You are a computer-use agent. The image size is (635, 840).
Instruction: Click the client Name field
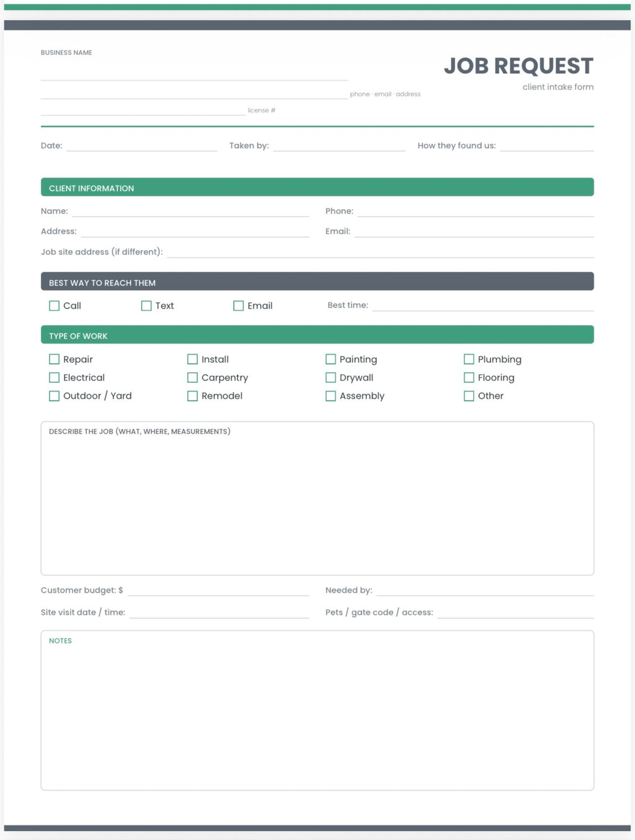pos(190,211)
